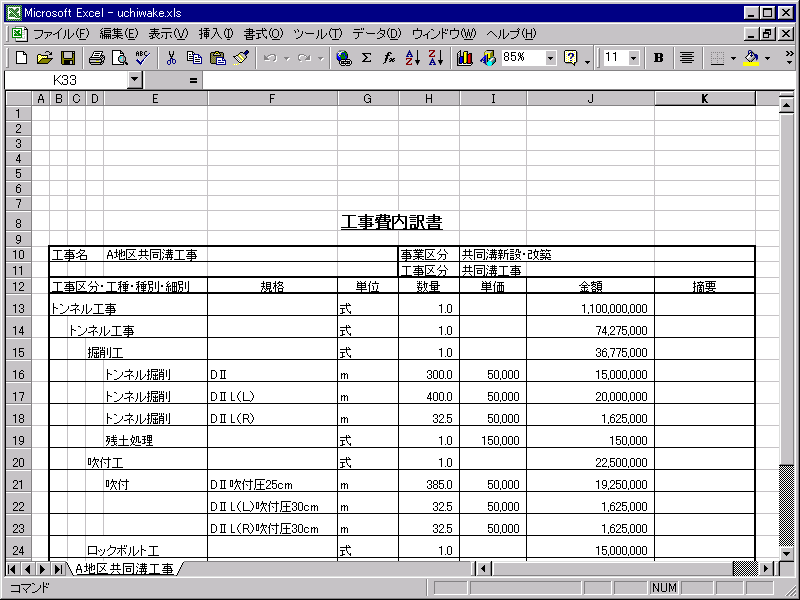The width and height of the screenshot is (800, 600).
Task: Click row header 13
Action: pyautogui.click(x=19, y=308)
